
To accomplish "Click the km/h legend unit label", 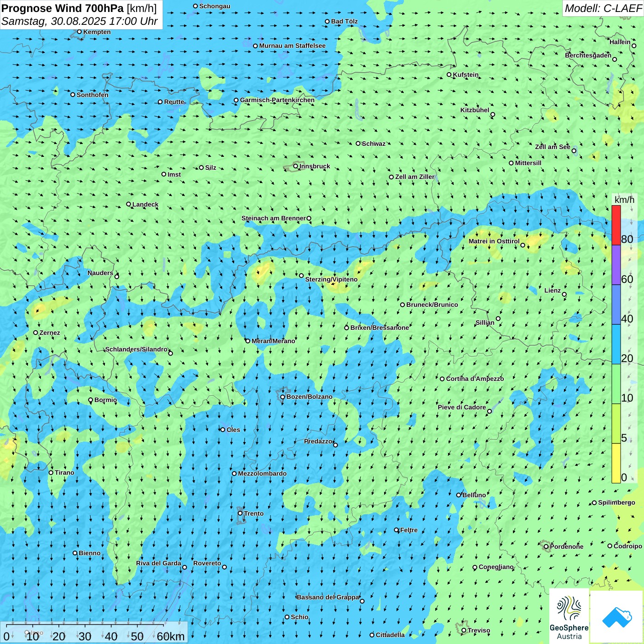I will (624, 200).
